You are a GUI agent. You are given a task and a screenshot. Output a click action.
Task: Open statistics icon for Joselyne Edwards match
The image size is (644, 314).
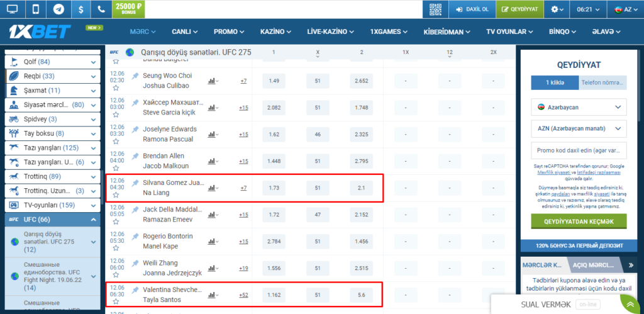point(213,135)
